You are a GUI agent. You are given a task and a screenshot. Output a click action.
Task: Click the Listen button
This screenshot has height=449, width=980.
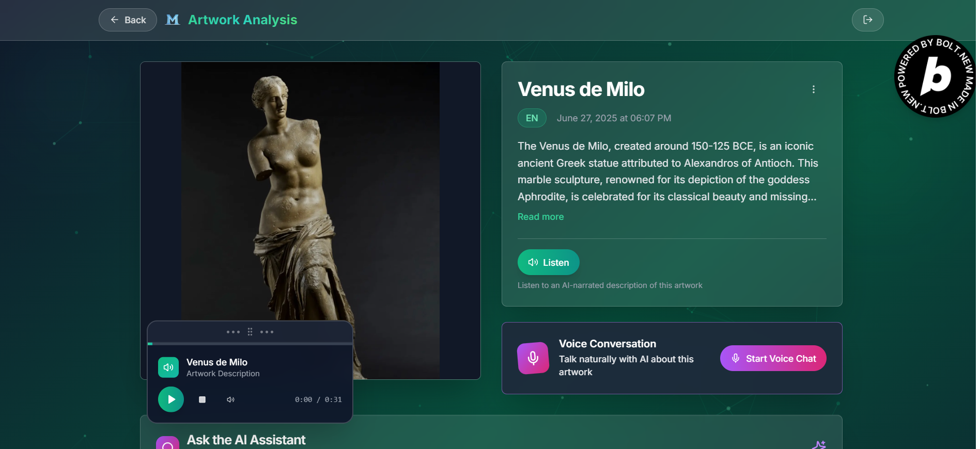[x=548, y=262]
